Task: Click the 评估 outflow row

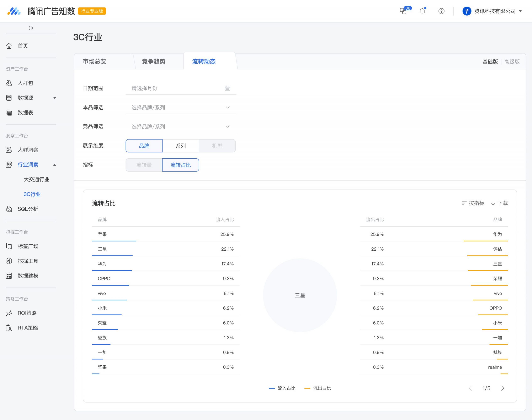Action: [434, 249]
